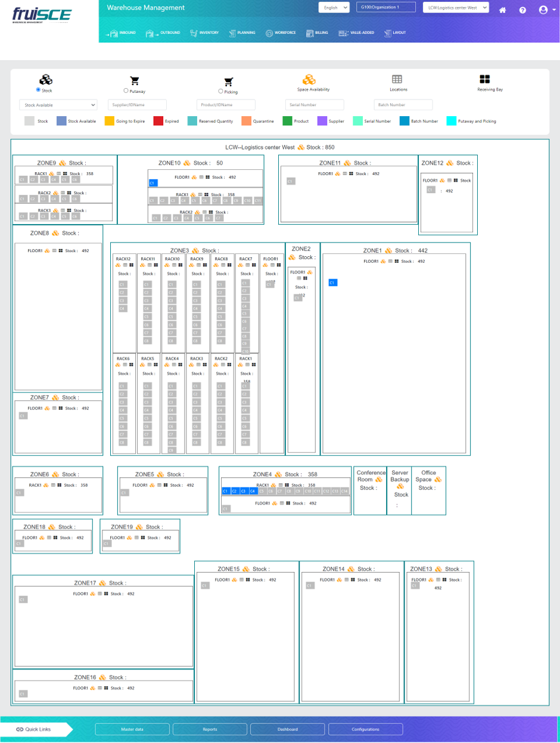The width and height of the screenshot is (560, 743).
Task: Click the Expired red legend swatch
Action: pyautogui.click(x=158, y=121)
